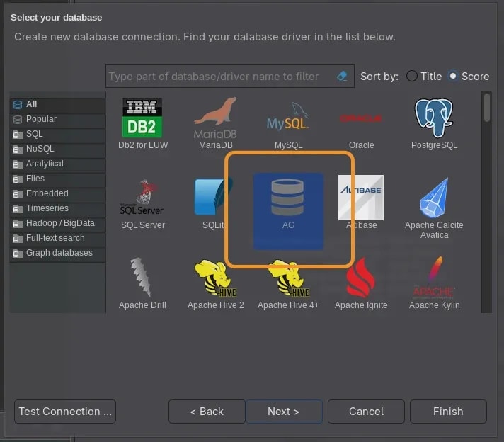Choose the Altibase driver icon

[361, 198]
